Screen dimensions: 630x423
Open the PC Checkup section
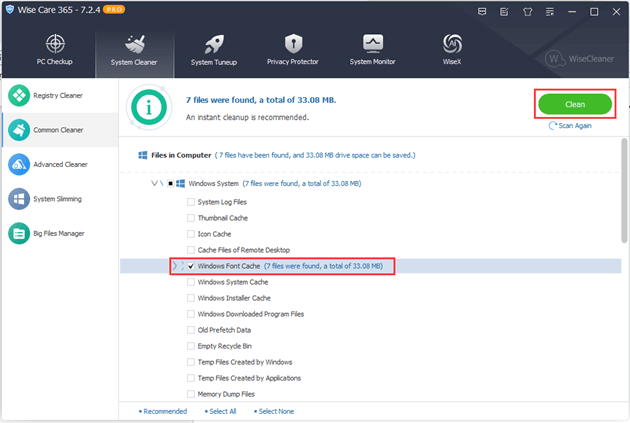[55, 50]
